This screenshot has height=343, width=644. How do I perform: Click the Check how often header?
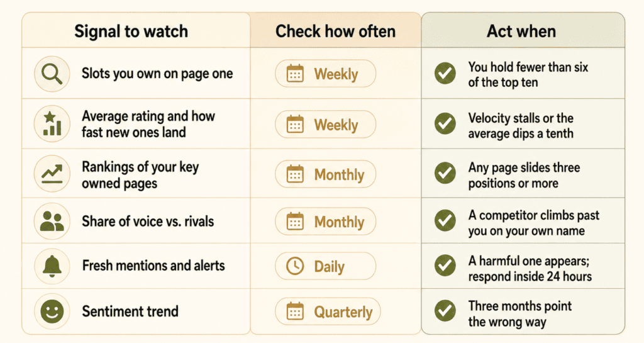335,31
